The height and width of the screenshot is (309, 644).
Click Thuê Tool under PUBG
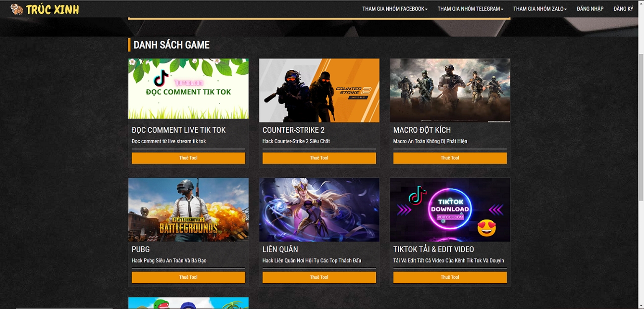[188, 277]
